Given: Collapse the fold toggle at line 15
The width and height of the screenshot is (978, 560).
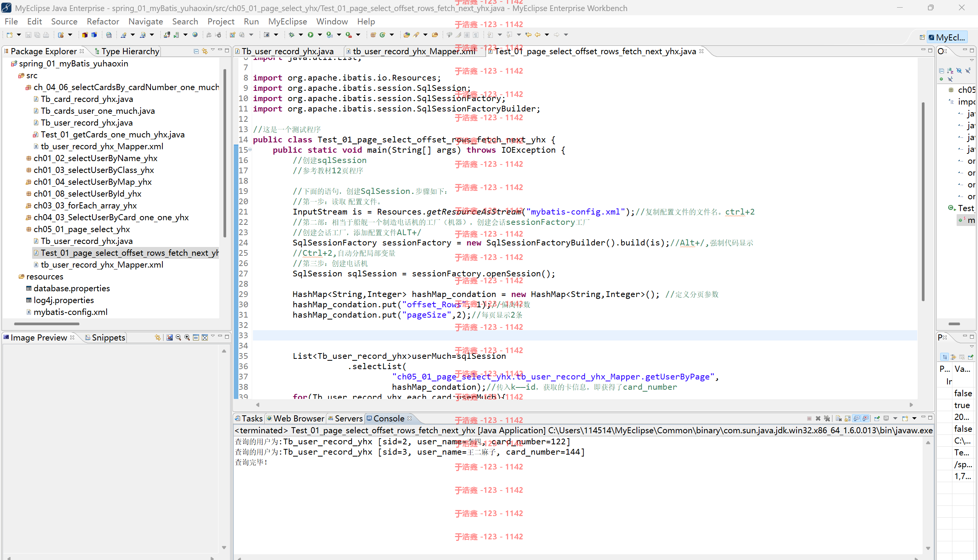Looking at the screenshot, I should pyautogui.click(x=250, y=150).
